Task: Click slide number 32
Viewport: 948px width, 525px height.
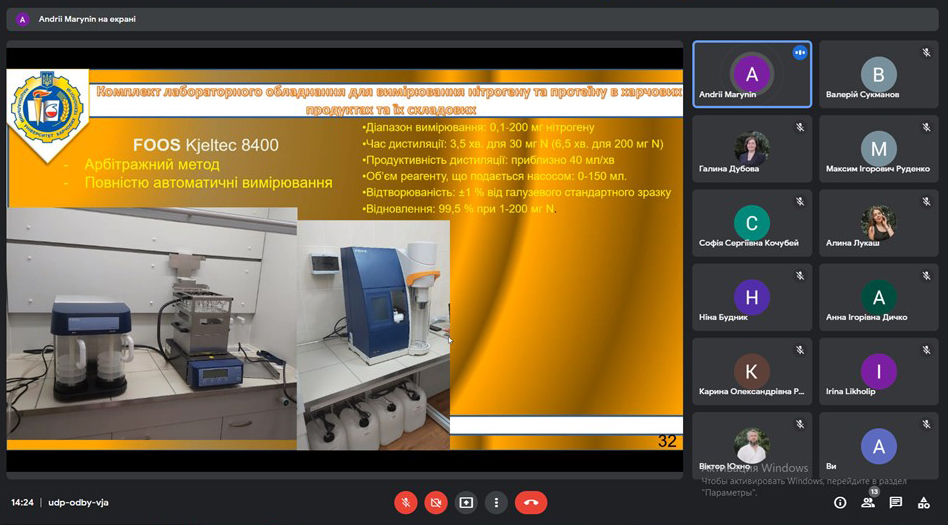Action: point(667,442)
